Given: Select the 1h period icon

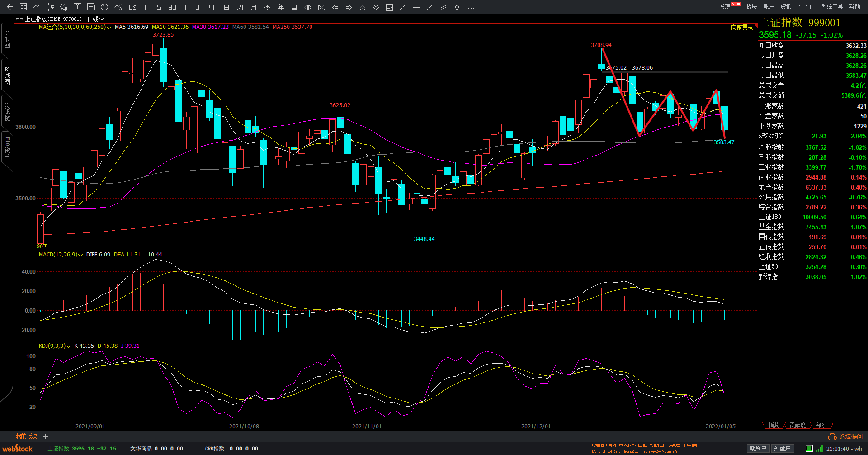Looking at the screenshot, I should coord(186,7).
